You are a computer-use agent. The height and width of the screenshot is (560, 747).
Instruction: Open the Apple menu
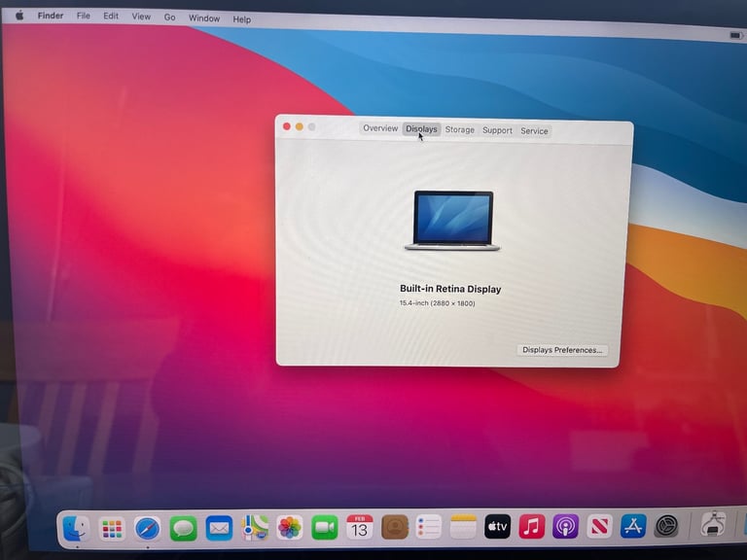(x=19, y=16)
